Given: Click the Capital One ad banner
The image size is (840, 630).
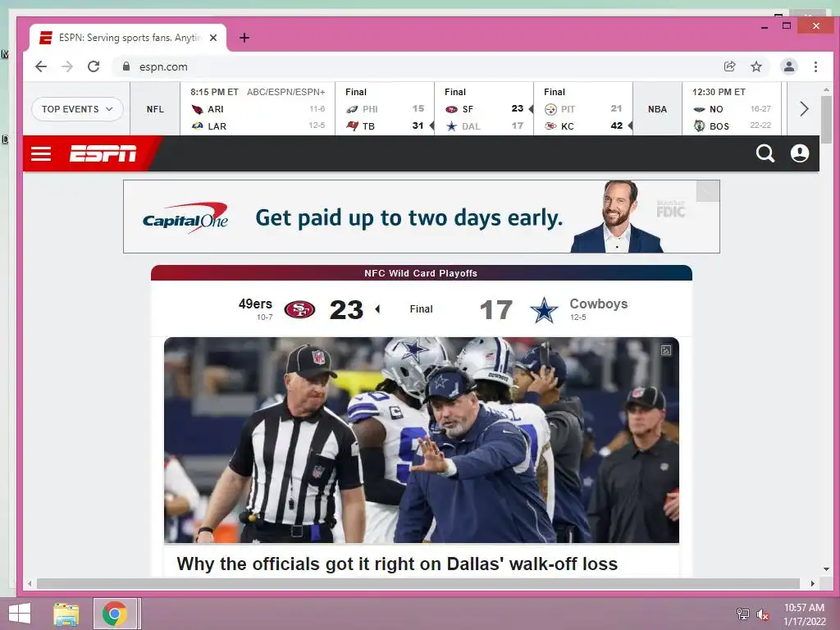Looking at the screenshot, I should click(421, 217).
